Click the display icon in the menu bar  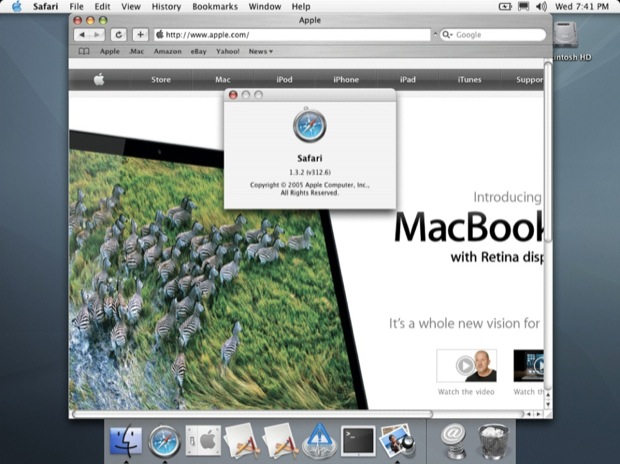[524, 6]
